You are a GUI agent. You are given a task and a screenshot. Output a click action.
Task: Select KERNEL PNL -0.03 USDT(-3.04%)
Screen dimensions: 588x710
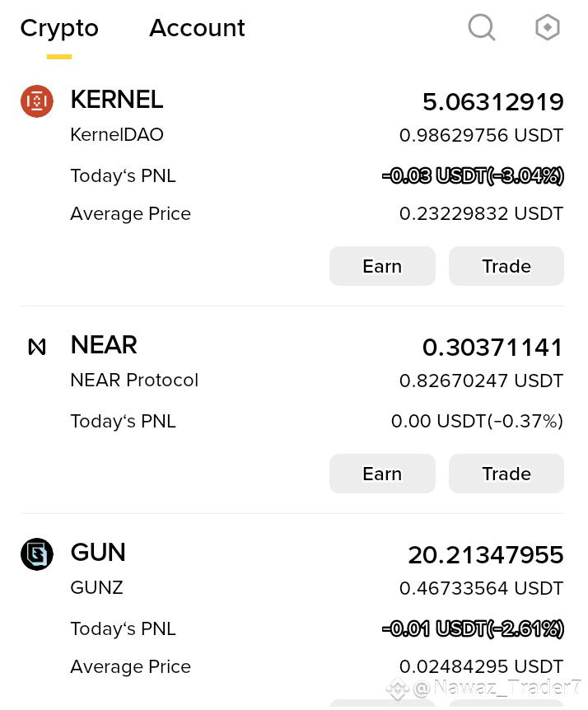[473, 175]
